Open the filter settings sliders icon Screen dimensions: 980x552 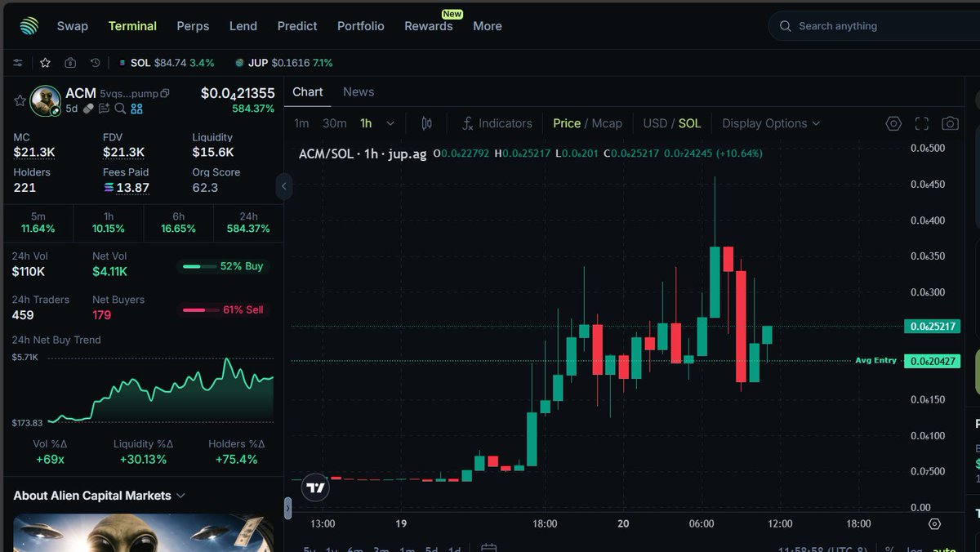(18, 63)
